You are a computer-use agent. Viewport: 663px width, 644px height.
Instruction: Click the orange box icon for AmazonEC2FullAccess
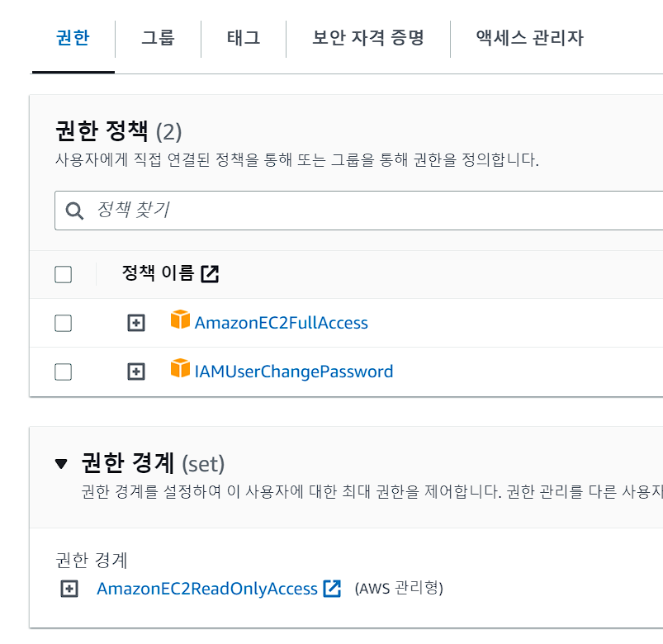click(180, 320)
